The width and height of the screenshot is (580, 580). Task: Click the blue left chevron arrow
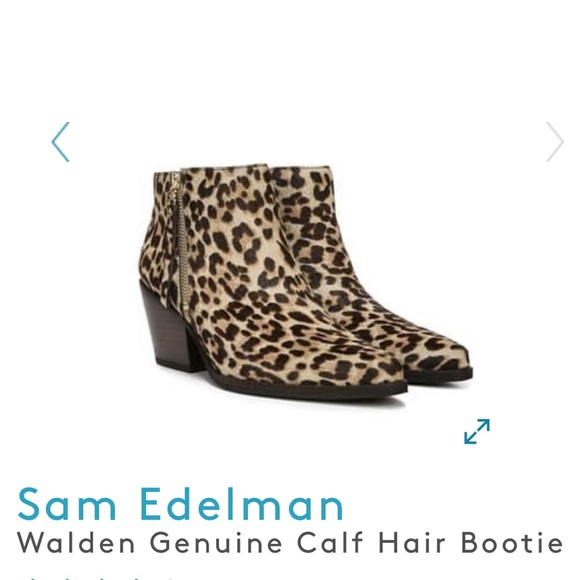click(x=60, y=142)
